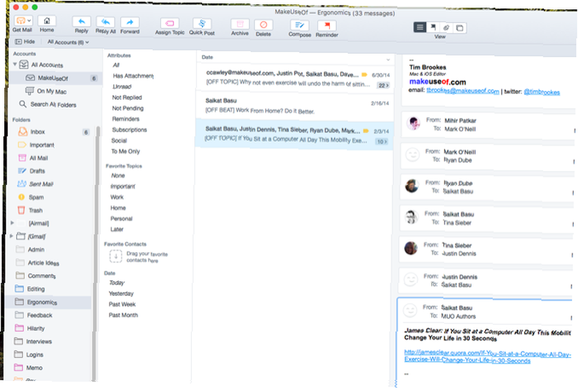Open the All Accounts (6) dropdown
This screenshot has width=578, height=392.
pos(68,42)
